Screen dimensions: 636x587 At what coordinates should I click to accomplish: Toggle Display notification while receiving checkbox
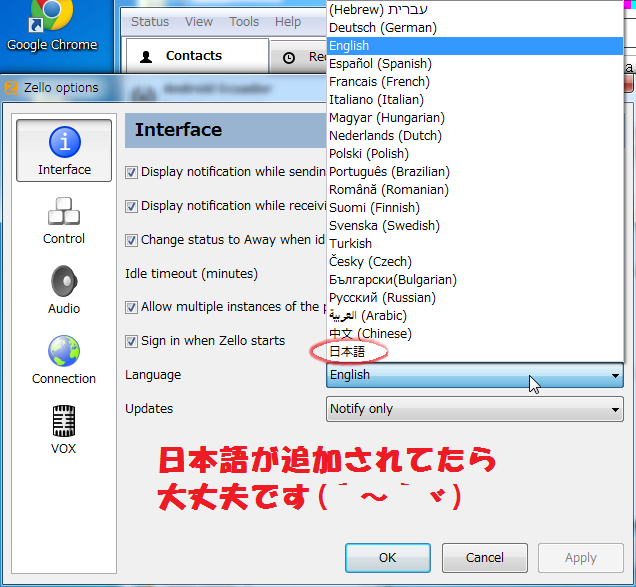[131, 206]
